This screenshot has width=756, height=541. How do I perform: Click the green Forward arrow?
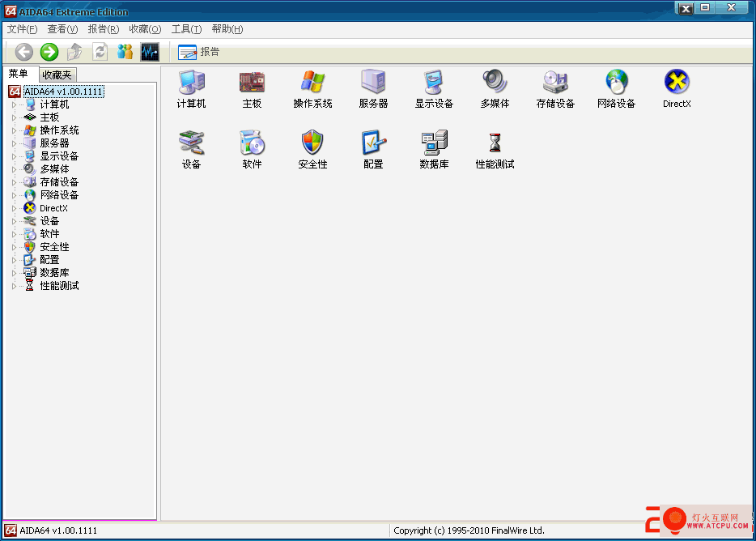pyautogui.click(x=49, y=52)
